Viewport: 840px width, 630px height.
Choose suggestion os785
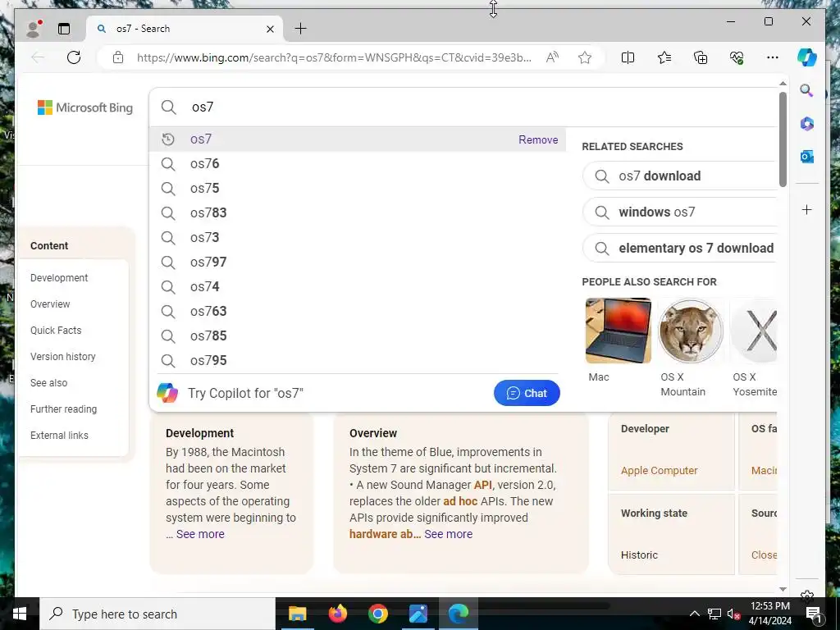pyautogui.click(x=358, y=336)
